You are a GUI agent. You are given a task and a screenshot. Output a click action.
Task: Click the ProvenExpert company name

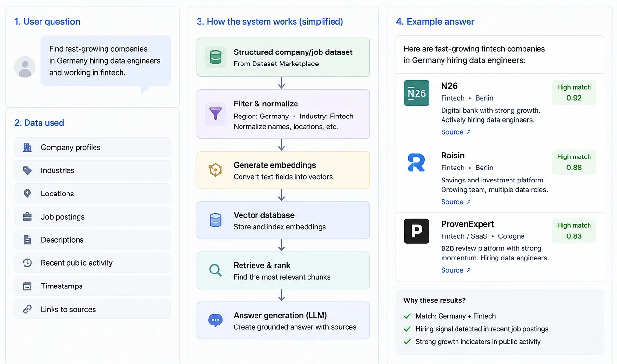click(x=468, y=224)
